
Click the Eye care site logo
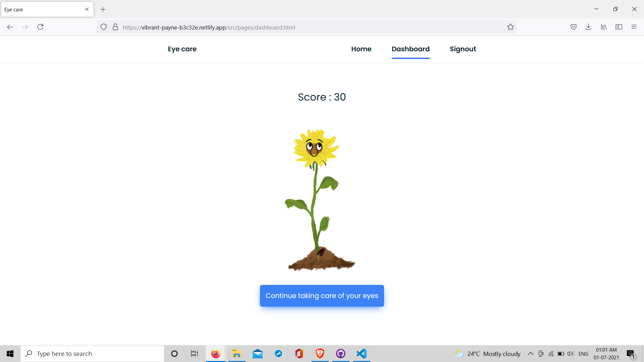[182, 49]
